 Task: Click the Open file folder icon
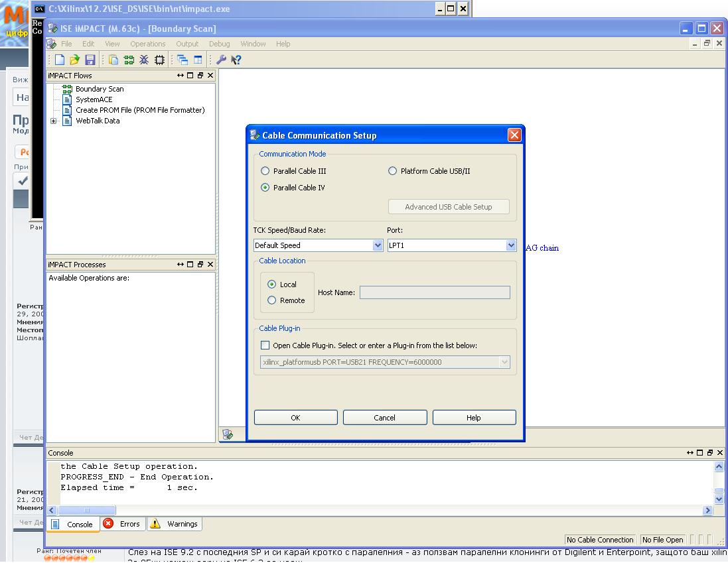tap(74, 60)
